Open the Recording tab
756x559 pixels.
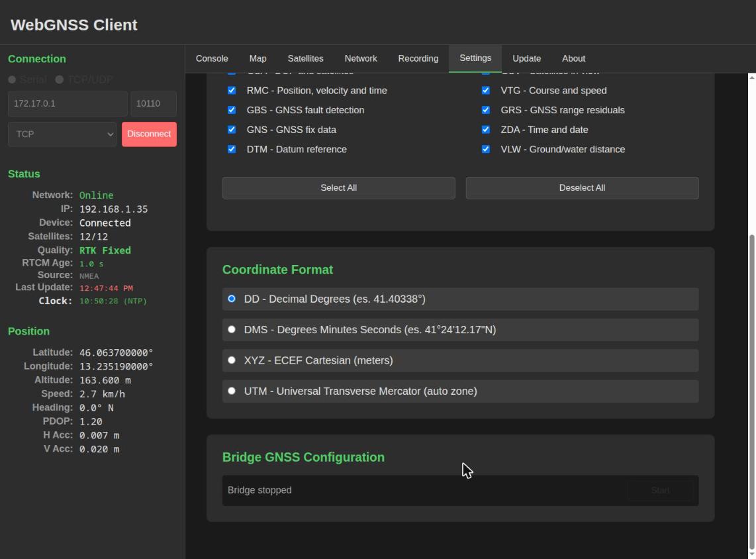[x=418, y=58]
